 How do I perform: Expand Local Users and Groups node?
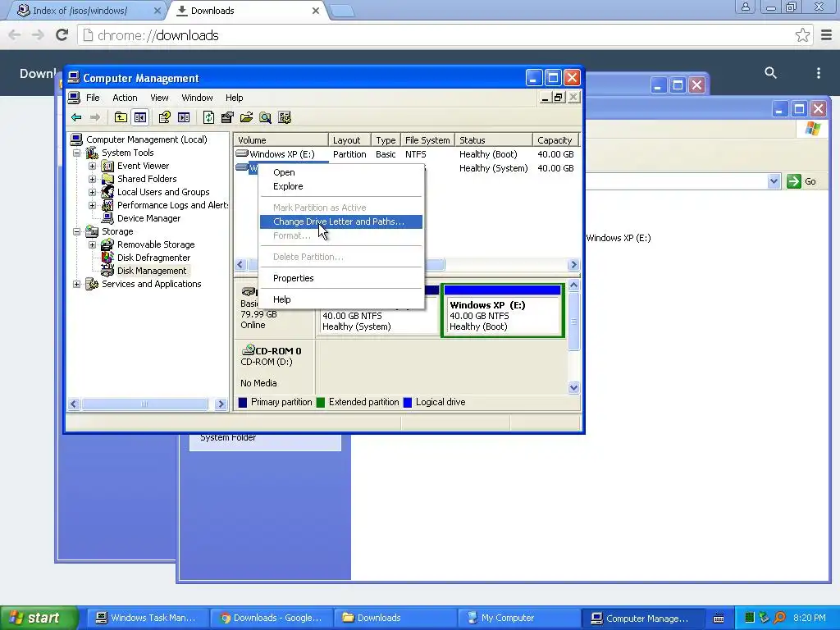pos(92,192)
